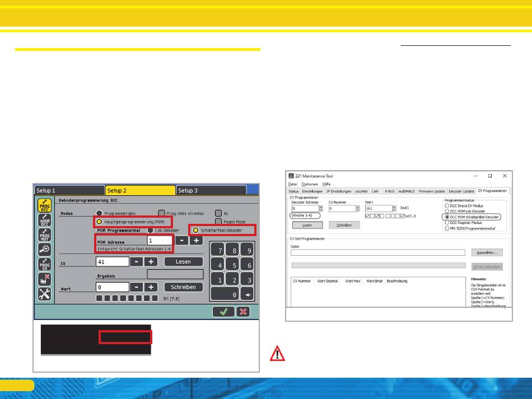Enable the Paged Mode checkbox

coord(219,222)
